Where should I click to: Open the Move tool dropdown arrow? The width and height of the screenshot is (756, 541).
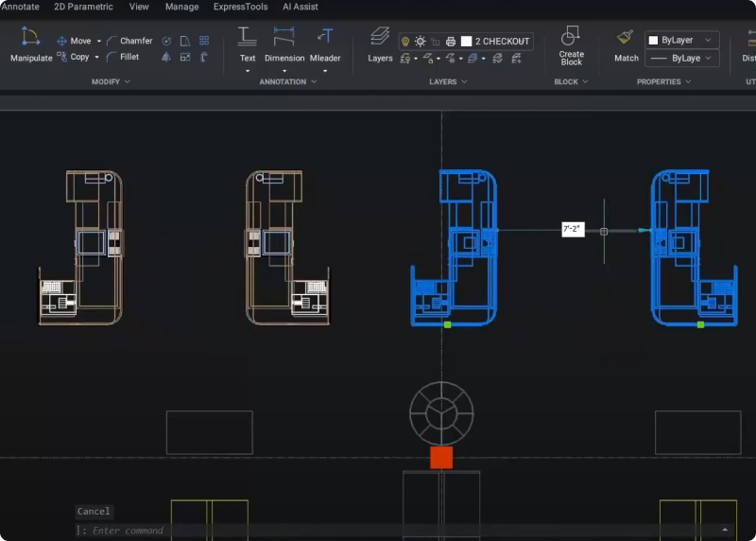pyautogui.click(x=99, y=41)
